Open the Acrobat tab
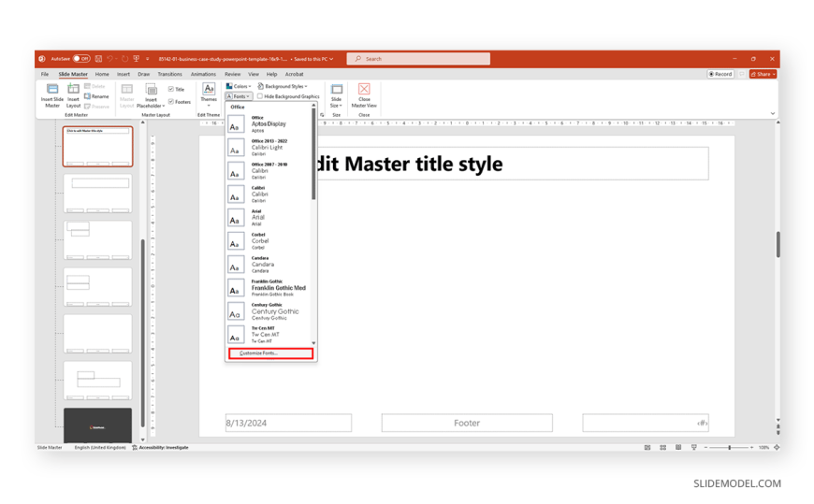Image resolution: width=814 pixels, height=504 pixels. click(294, 74)
